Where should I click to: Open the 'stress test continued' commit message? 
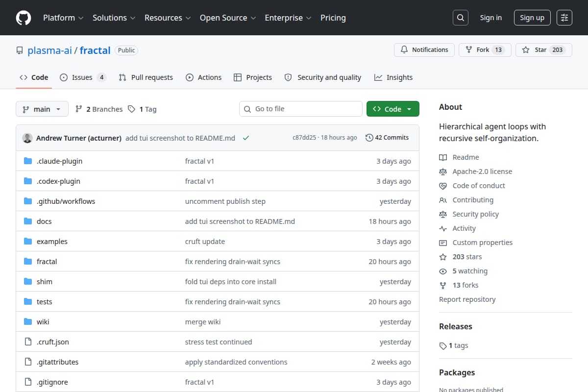[x=219, y=342]
